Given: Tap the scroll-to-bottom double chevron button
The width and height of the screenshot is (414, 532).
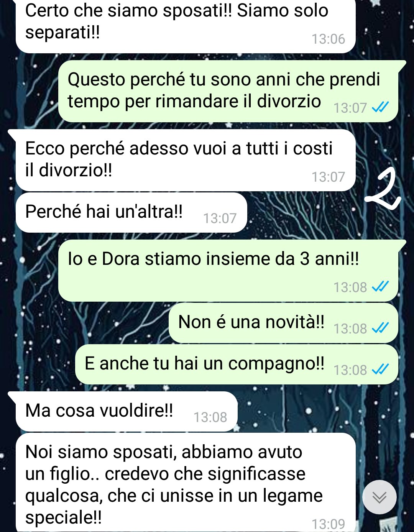Looking at the screenshot, I should [379, 497].
